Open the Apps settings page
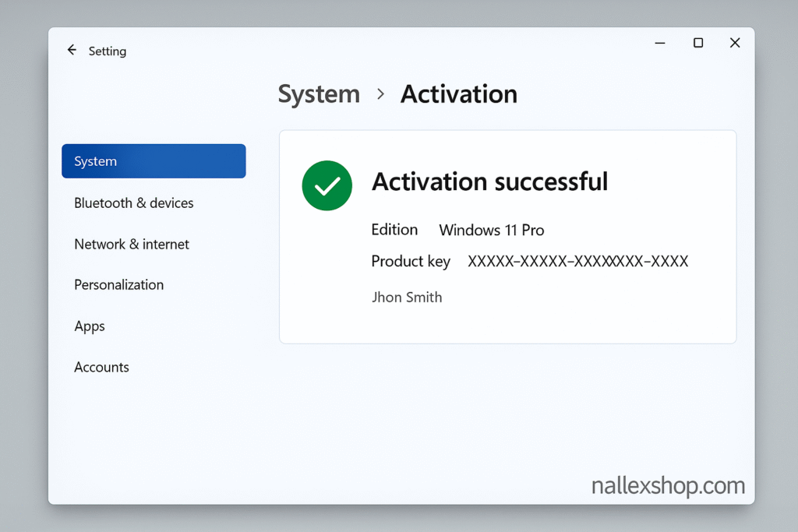Image resolution: width=798 pixels, height=532 pixels. click(89, 326)
